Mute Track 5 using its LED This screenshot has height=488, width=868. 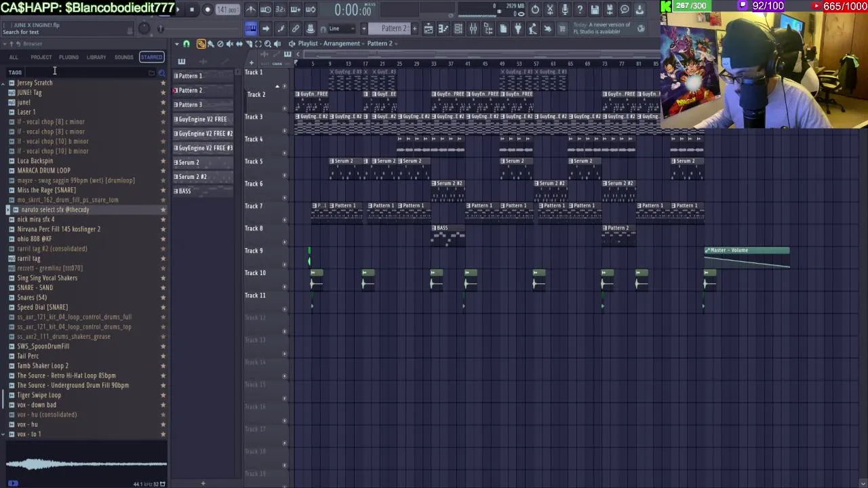pos(285,176)
